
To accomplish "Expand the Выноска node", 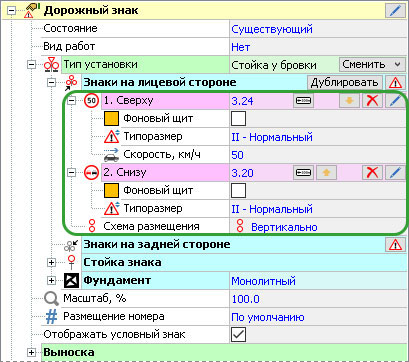I will click(31, 352).
